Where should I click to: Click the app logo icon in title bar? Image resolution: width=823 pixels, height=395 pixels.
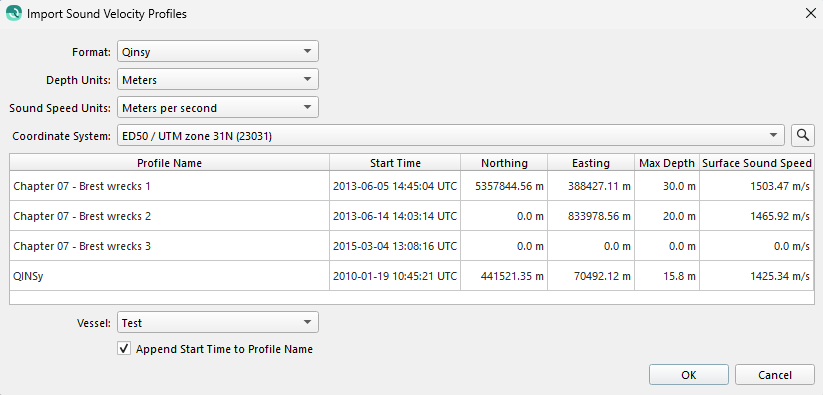click(x=14, y=13)
